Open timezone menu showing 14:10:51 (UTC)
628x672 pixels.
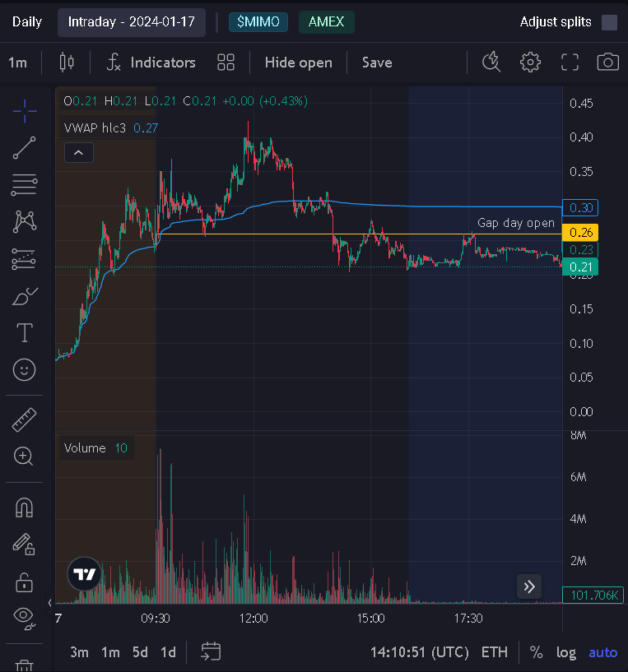click(x=420, y=652)
